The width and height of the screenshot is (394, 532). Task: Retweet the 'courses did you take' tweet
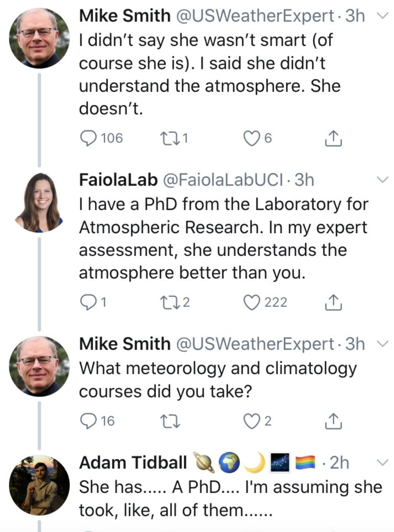tap(170, 421)
